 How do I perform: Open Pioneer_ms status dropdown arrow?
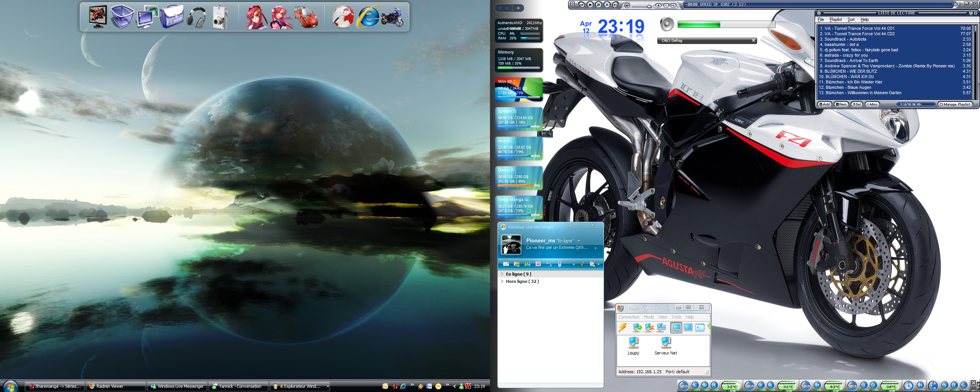[x=579, y=240]
